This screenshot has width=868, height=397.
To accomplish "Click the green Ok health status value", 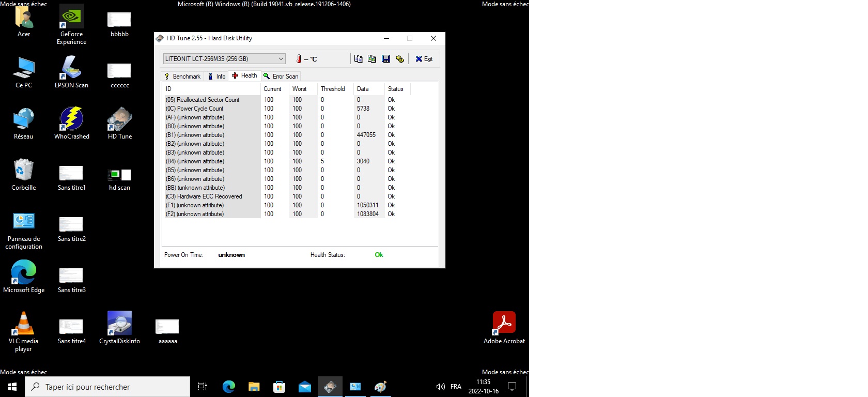I will point(379,255).
